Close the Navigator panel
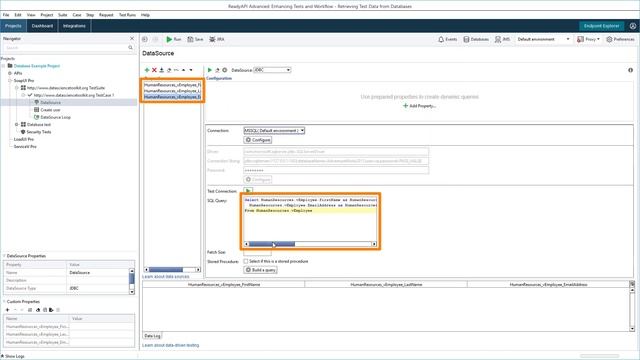This screenshot has height=360, width=640. click(132, 38)
